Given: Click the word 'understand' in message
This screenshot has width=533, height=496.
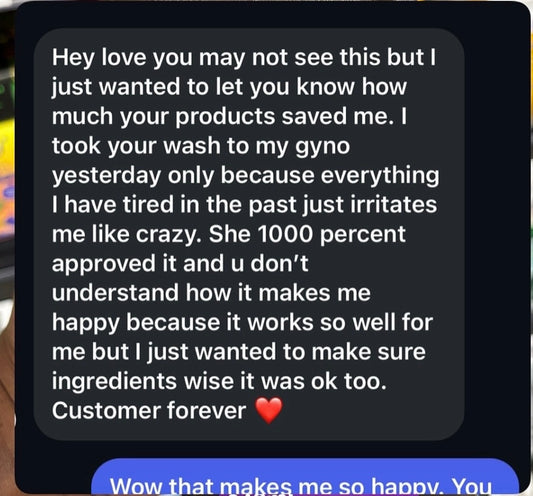Looking at the screenshot, I should click(115, 293).
